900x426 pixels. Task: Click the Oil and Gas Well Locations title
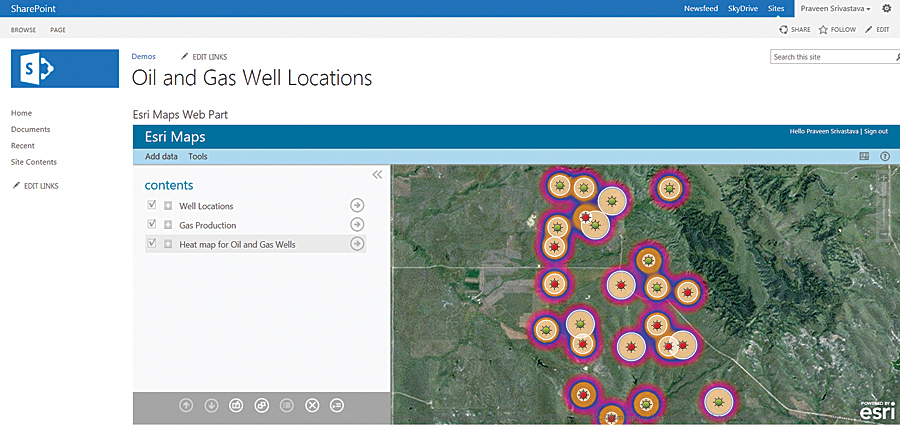(252, 78)
